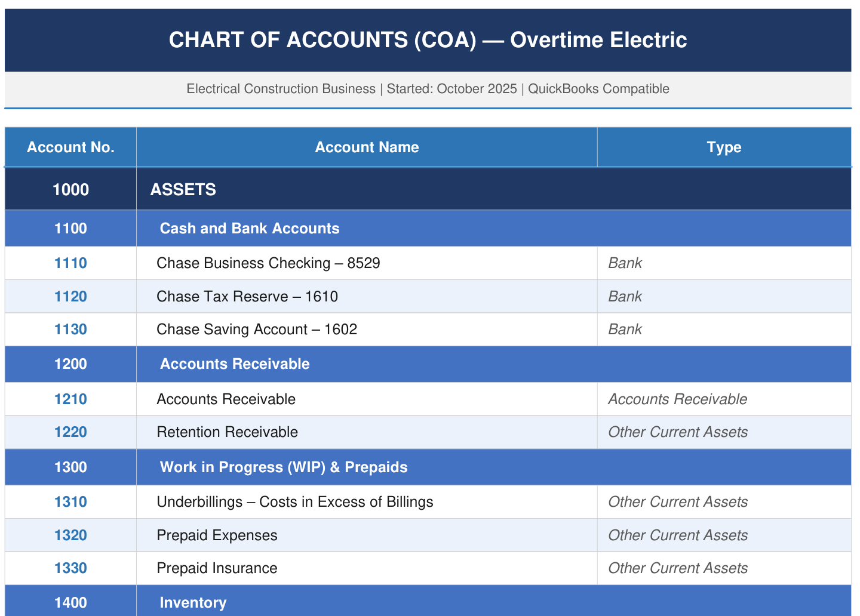Click account number 1400

pyautogui.click(x=70, y=603)
